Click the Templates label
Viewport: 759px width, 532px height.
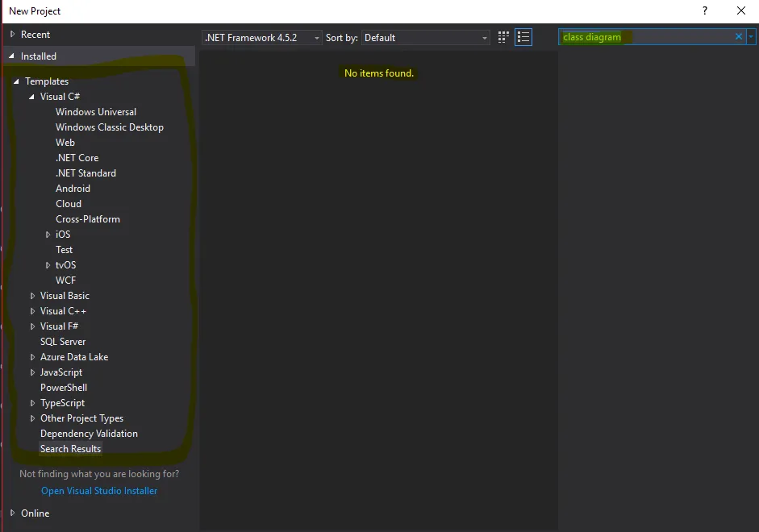coord(47,81)
